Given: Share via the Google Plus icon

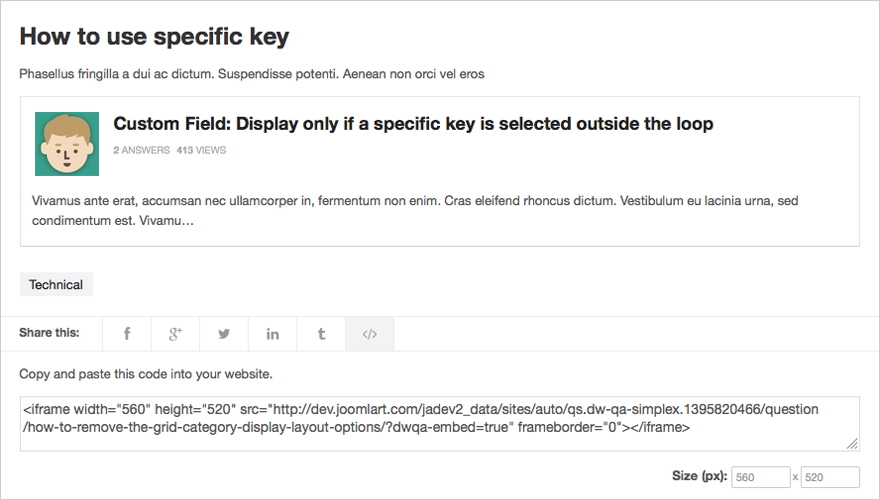Looking at the screenshot, I should click(175, 334).
